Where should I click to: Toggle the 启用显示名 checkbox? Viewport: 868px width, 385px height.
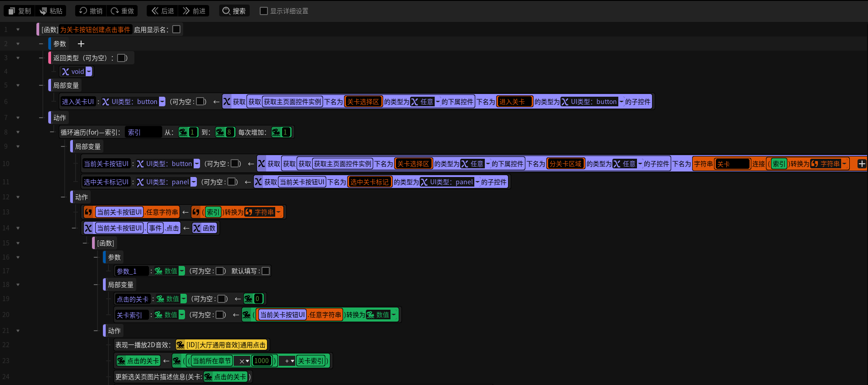(x=176, y=29)
